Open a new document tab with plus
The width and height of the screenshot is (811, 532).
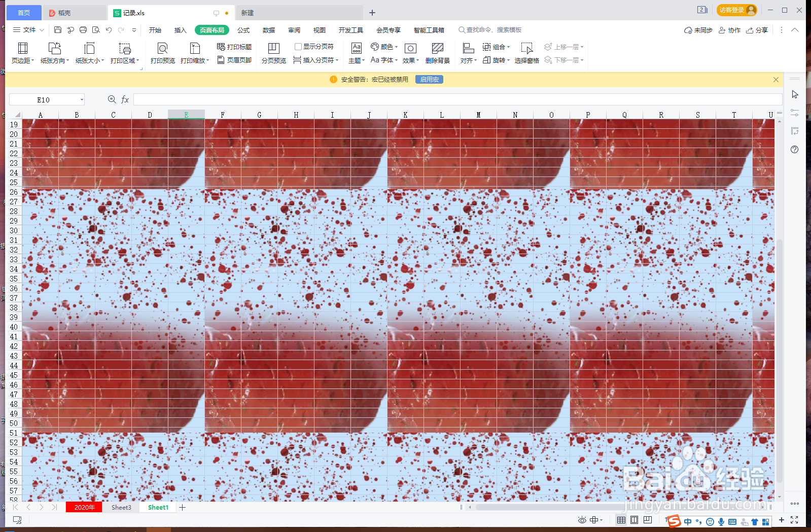(372, 13)
